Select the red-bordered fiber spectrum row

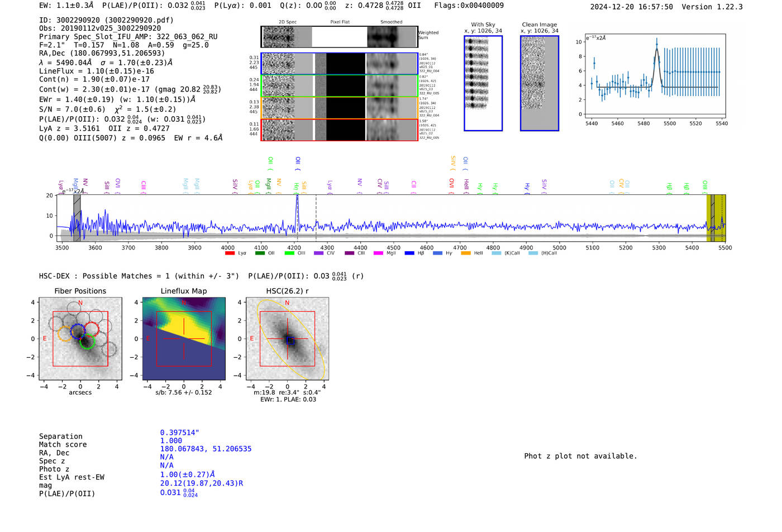(x=339, y=130)
